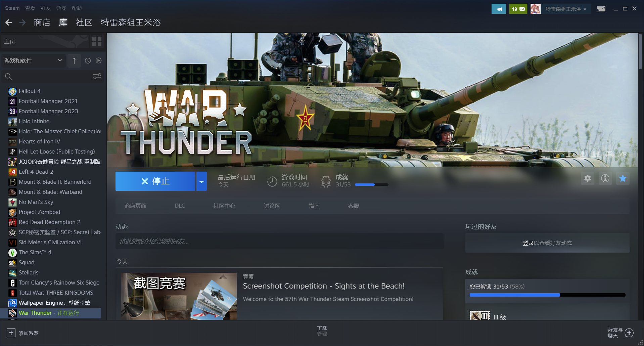Viewport: 644px width, 346px height.
Task: Click the profile avatar picture
Action: [536, 9]
